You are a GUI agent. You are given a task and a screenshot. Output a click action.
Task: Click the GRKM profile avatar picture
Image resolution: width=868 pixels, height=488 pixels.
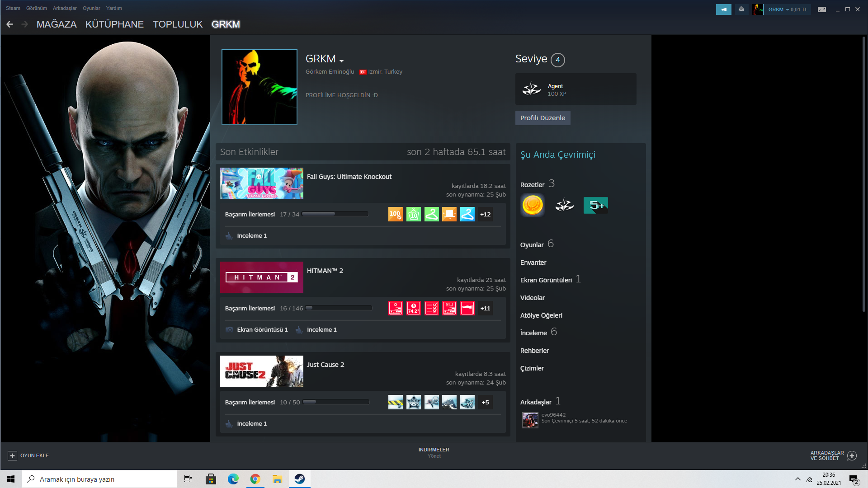(259, 87)
